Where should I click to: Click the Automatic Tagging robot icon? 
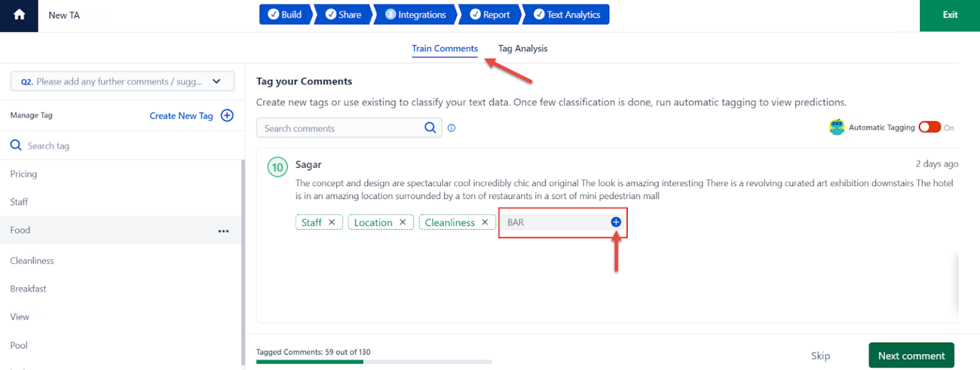[x=837, y=127]
